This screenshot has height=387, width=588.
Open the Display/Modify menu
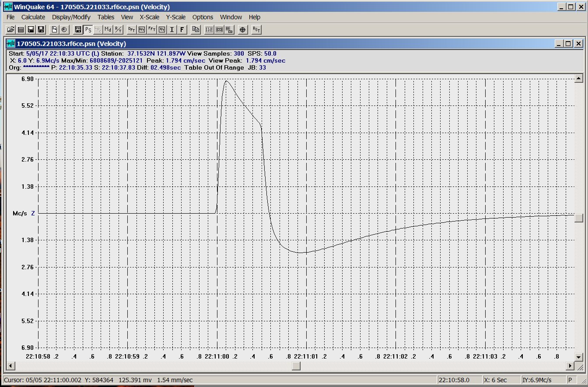click(x=71, y=17)
